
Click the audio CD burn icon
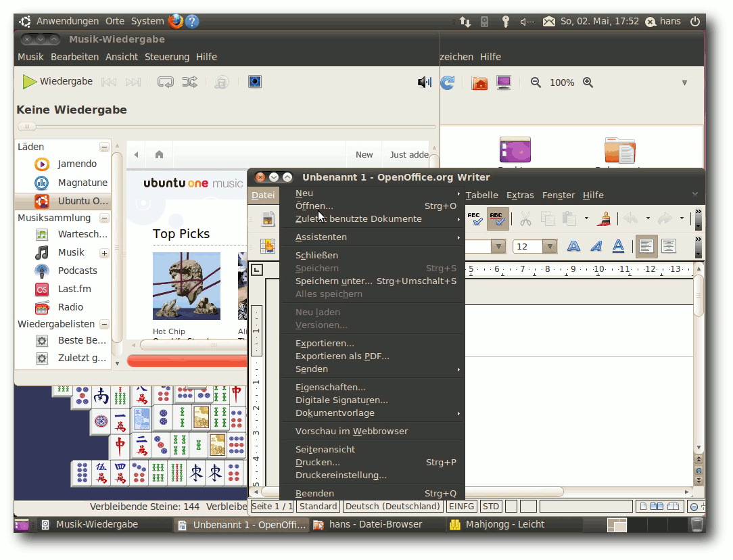pos(222,83)
